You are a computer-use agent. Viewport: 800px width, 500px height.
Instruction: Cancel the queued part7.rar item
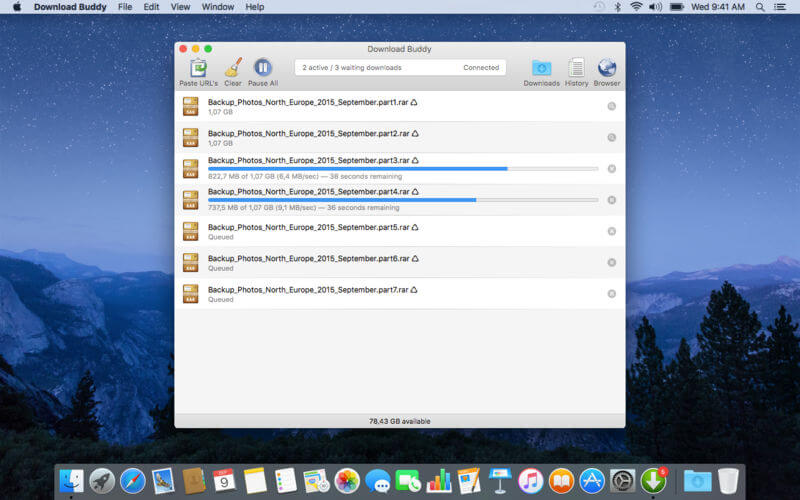[x=612, y=294]
